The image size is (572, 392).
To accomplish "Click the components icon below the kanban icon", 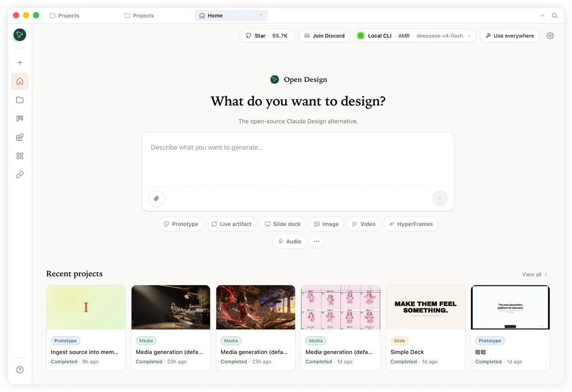I will click(x=20, y=137).
